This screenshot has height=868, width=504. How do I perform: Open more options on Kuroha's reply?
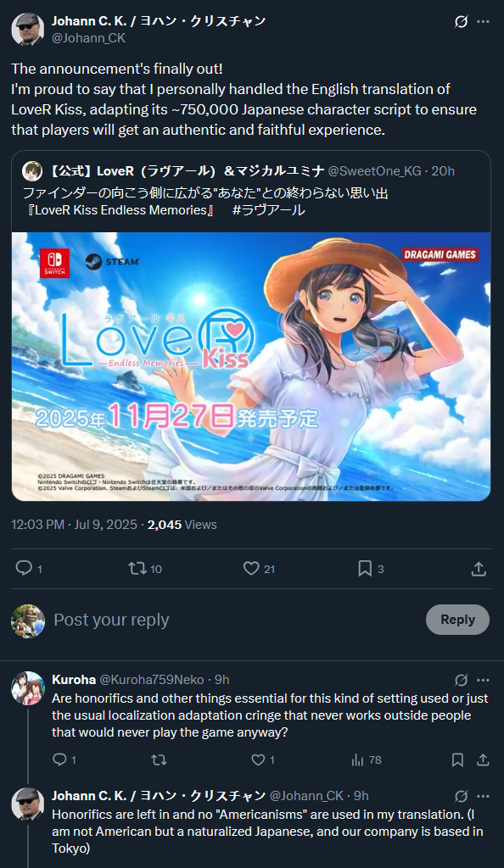tap(483, 680)
